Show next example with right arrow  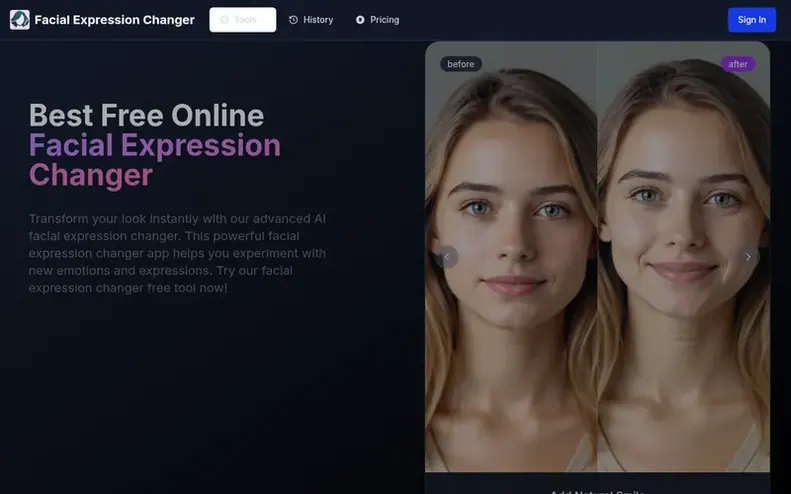748,257
